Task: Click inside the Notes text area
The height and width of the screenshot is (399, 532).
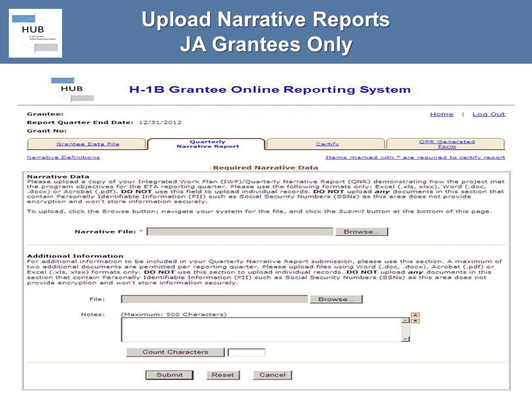Action: pos(261,329)
